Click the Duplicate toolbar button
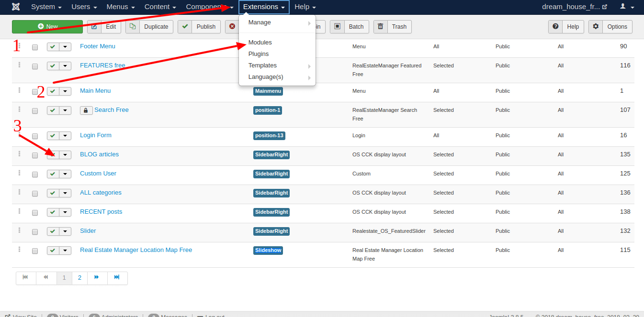Image resolution: width=644 pixels, height=317 pixels. (149, 27)
